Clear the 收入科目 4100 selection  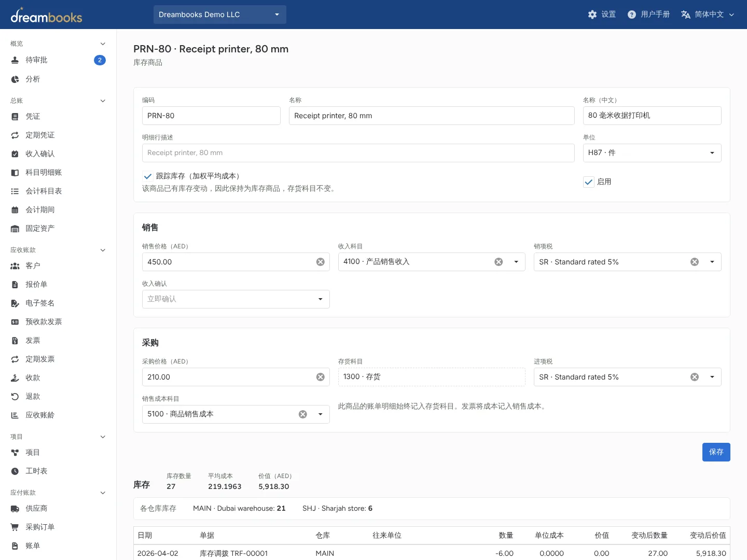pyautogui.click(x=499, y=262)
